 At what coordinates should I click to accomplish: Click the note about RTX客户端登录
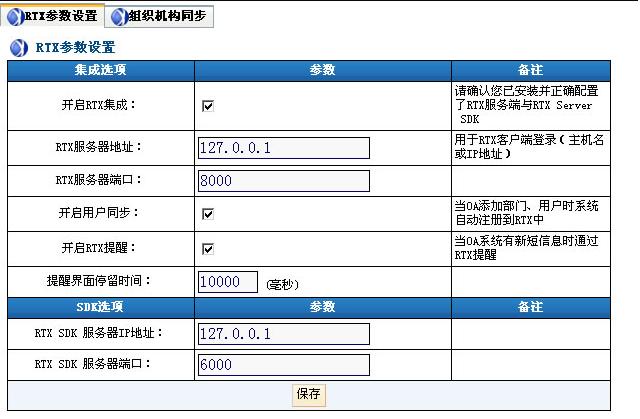pos(529,147)
